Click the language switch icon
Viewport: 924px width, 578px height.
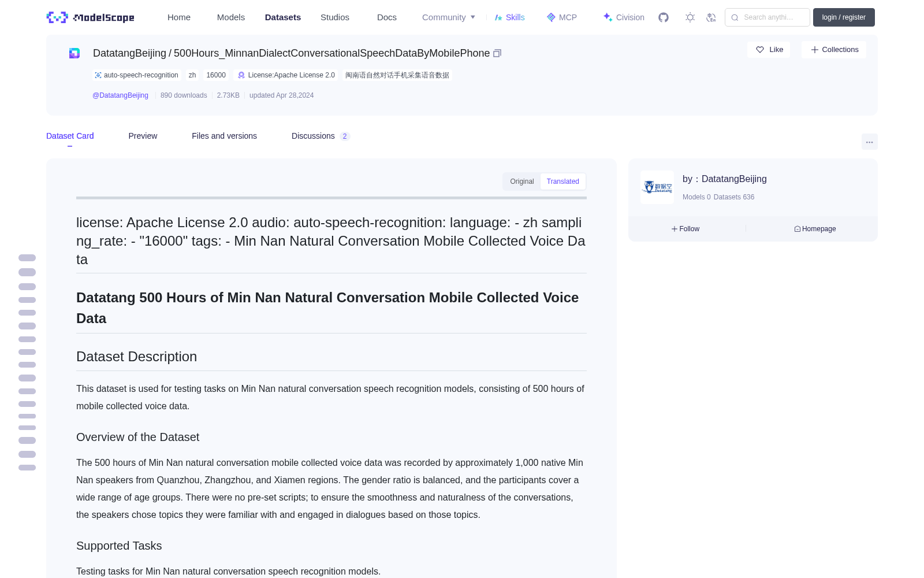(711, 17)
